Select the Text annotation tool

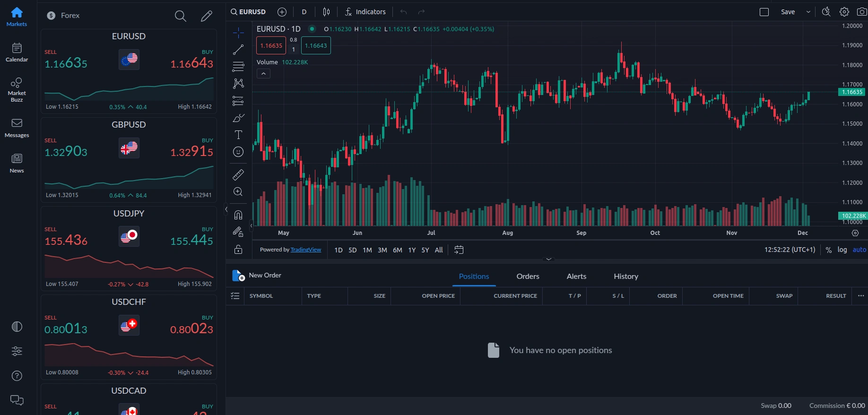238,135
